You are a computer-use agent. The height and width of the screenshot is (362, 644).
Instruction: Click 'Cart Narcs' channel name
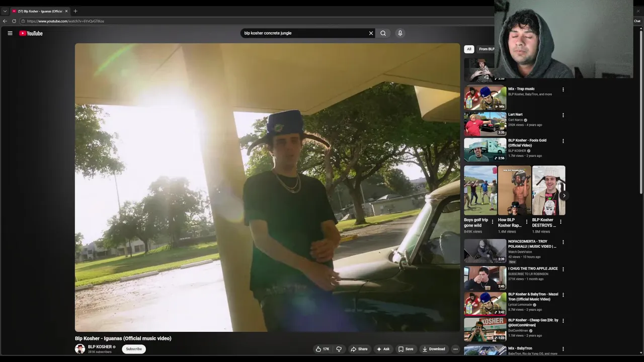click(x=516, y=120)
